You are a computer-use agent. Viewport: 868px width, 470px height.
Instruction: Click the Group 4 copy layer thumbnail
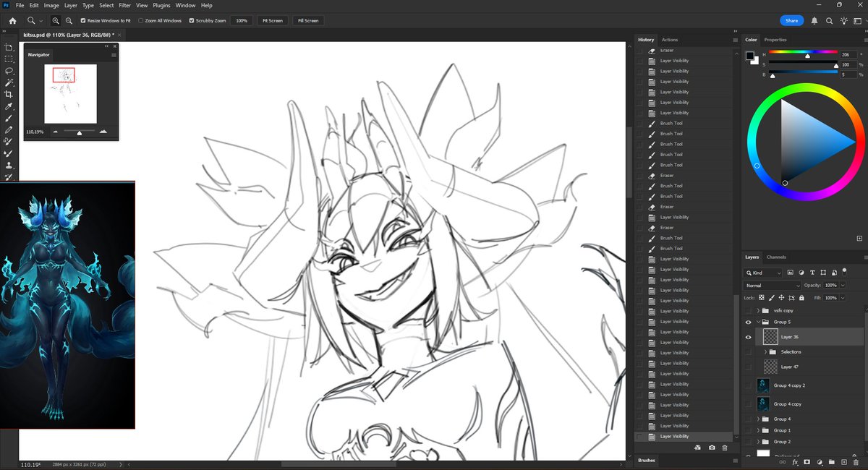point(763,403)
